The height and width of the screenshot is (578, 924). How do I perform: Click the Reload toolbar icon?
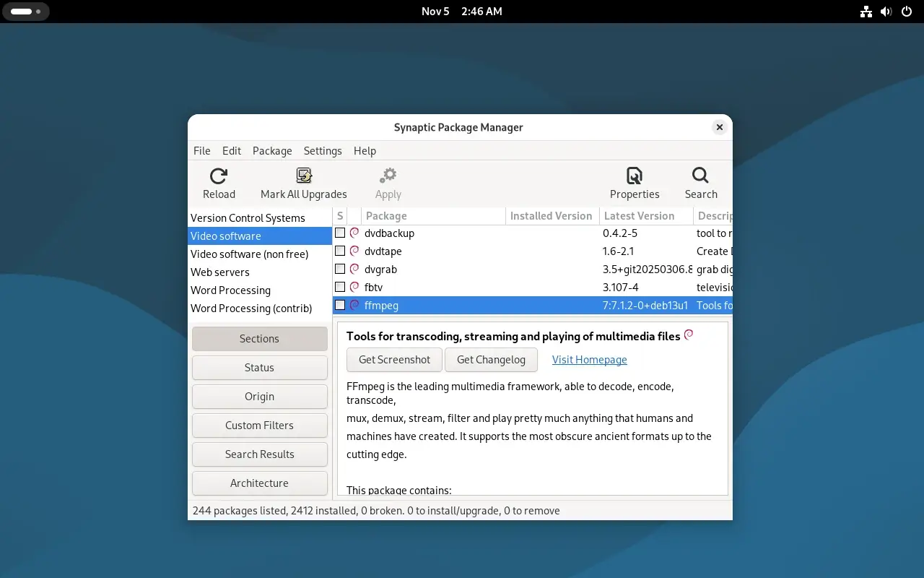click(218, 176)
